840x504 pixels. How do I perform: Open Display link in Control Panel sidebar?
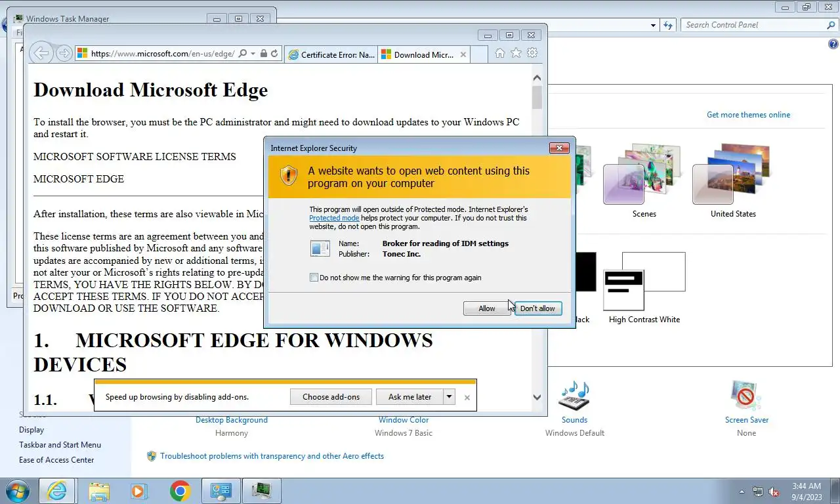click(x=31, y=430)
